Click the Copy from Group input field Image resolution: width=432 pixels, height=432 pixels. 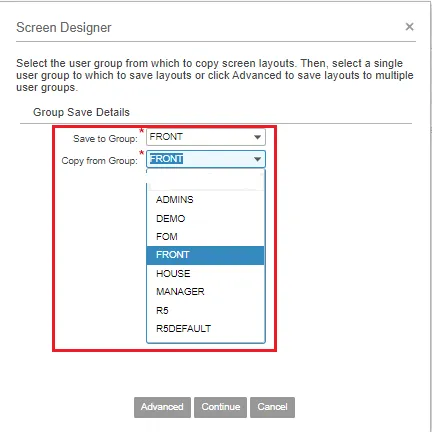click(x=206, y=159)
